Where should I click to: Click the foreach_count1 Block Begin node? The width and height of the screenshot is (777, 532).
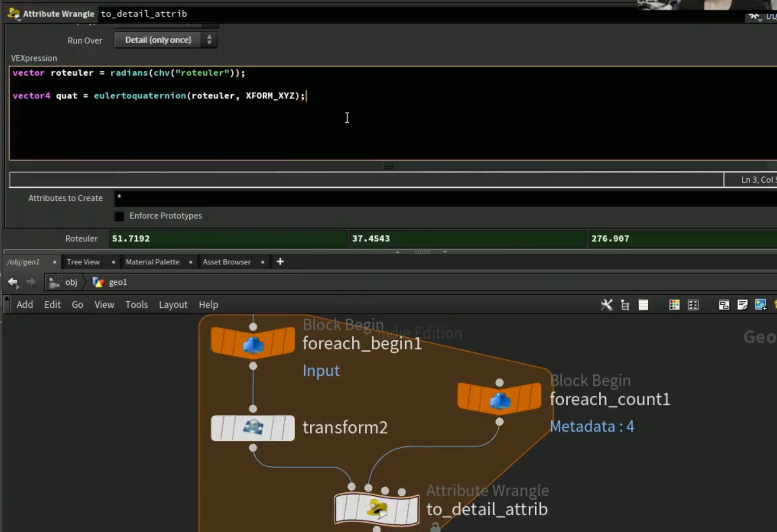coord(499,399)
